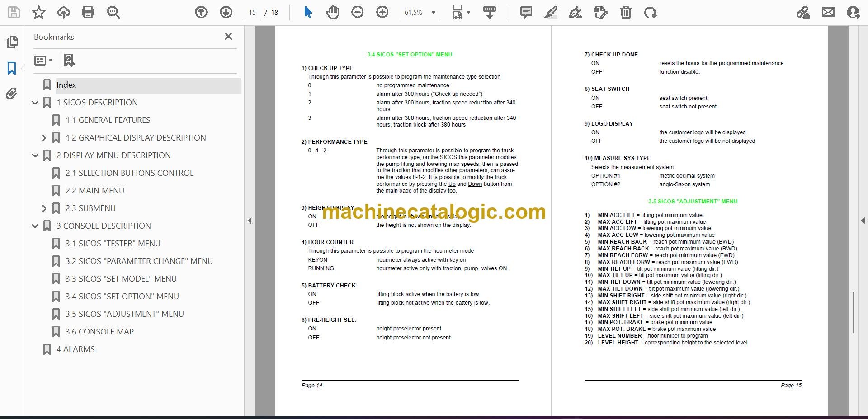Send the file by email
Viewport: 868px width, 419px height.
tap(828, 12)
